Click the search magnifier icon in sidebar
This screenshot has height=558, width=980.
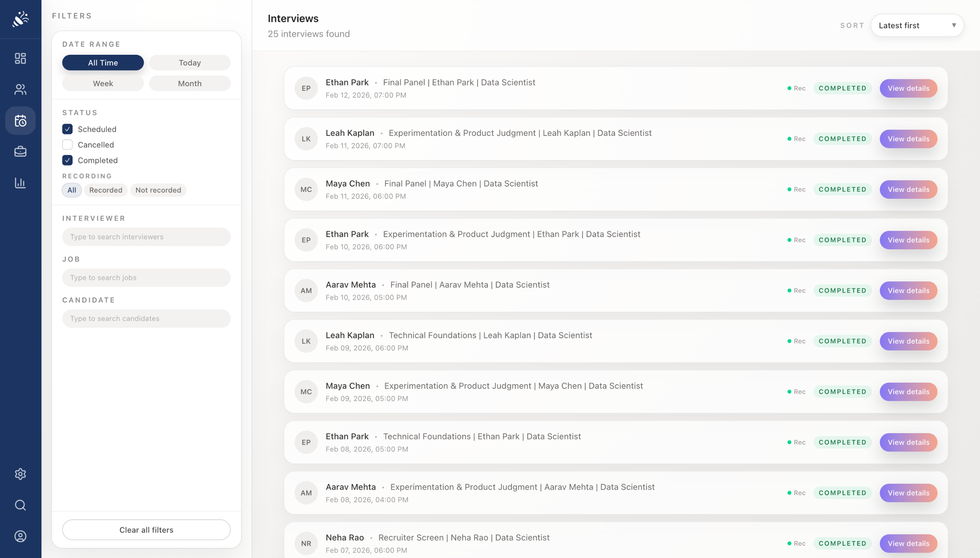pyautogui.click(x=20, y=505)
